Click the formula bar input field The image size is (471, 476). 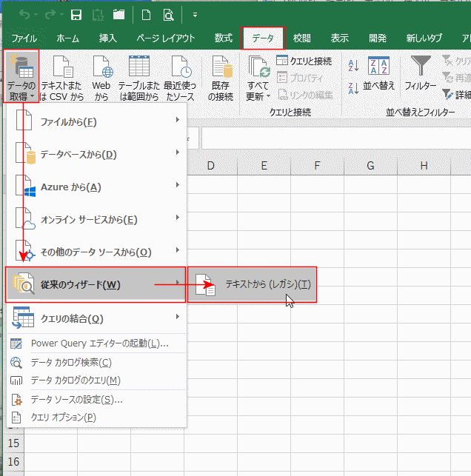pyautogui.click(x=336, y=138)
